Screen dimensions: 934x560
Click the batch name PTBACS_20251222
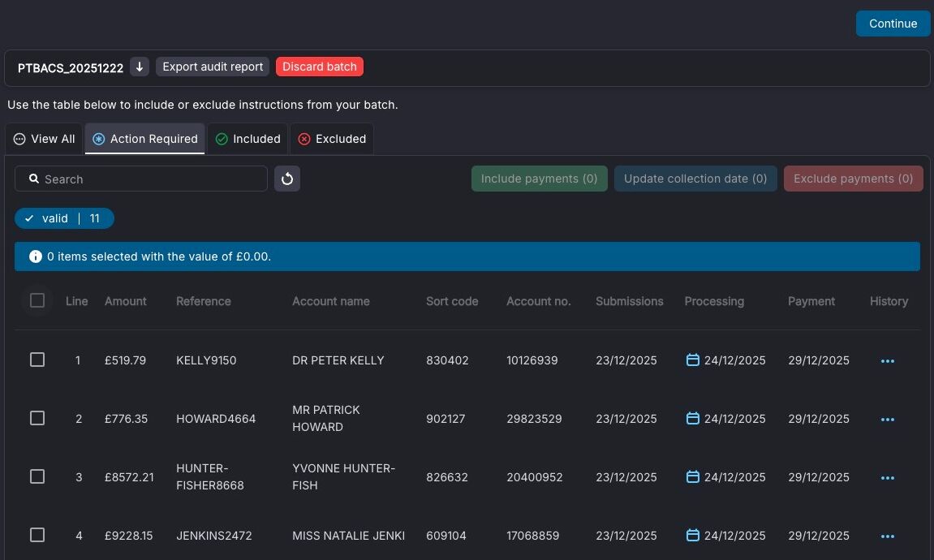pos(71,68)
